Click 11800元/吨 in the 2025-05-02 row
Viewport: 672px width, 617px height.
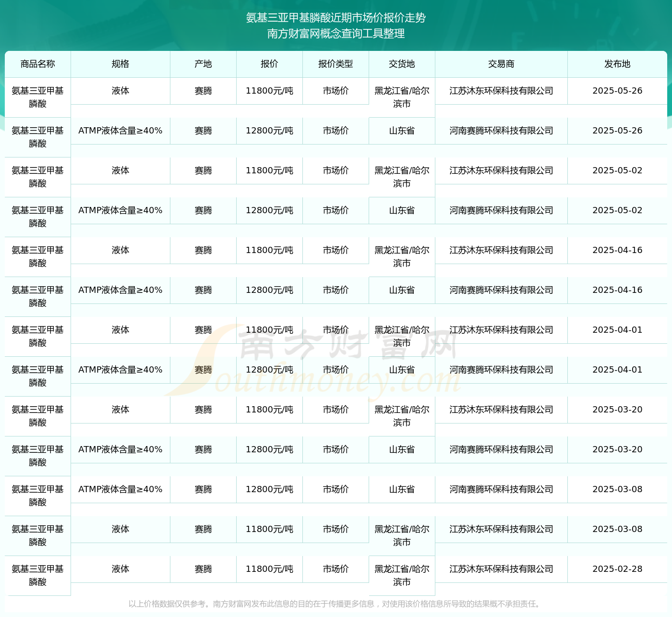[269, 170]
